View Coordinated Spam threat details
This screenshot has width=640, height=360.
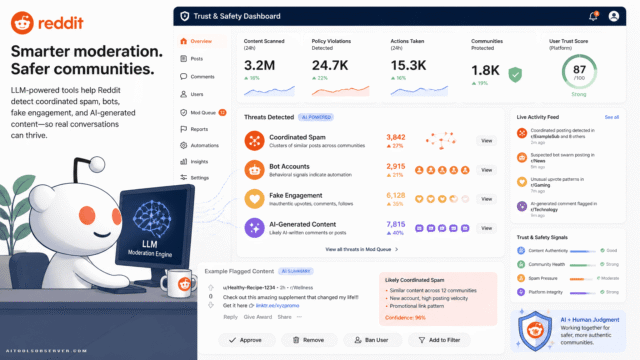pyautogui.click(x=487, y=141)
